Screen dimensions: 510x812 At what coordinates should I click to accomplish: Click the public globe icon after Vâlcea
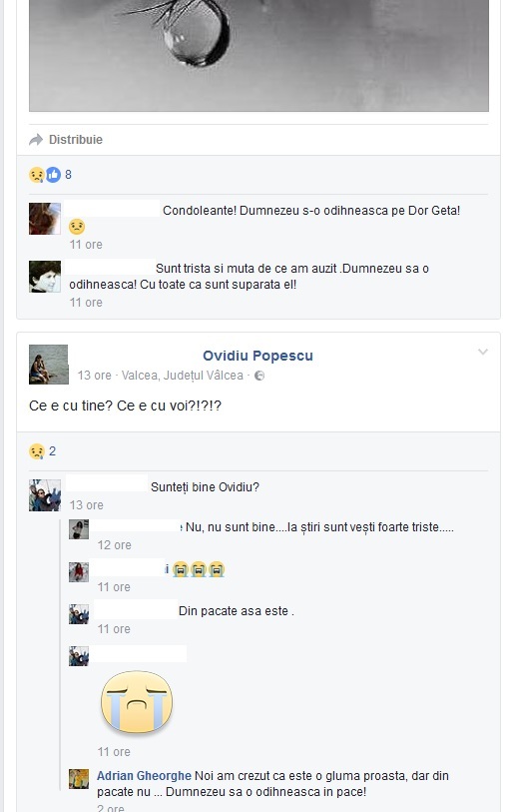click(259, 376)
